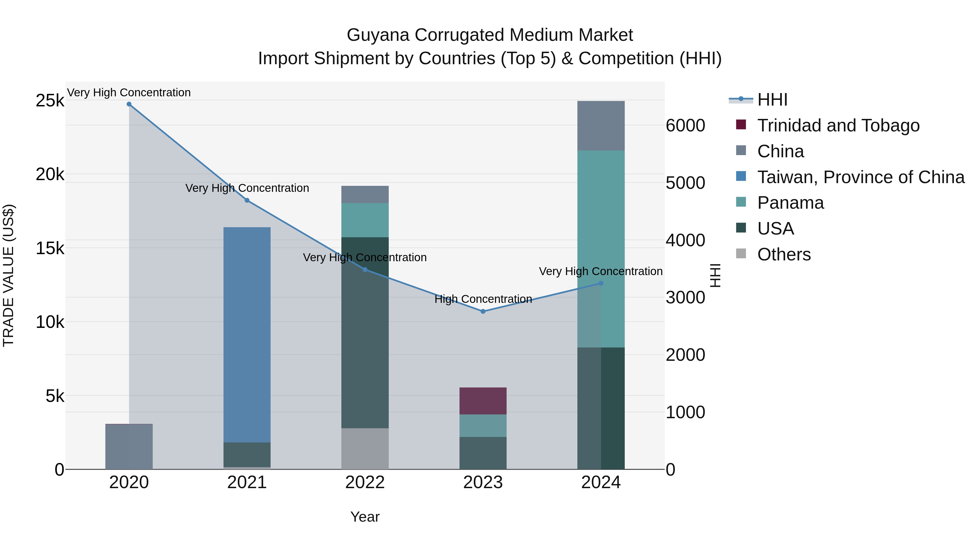Click the 5k y-axis tick label
Image resolution: width=980 pixels, height=551 pixels.
(x=55, y=396)
